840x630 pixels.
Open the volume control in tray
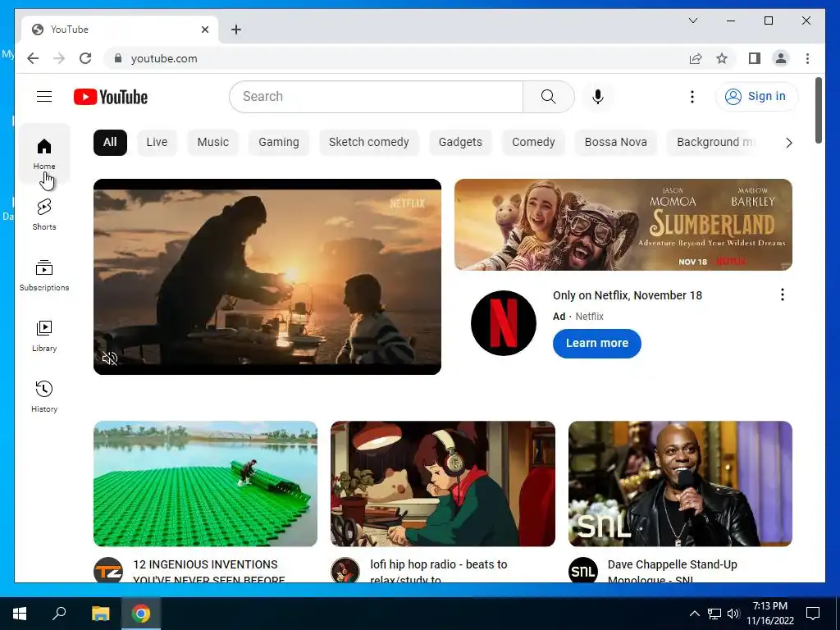(x=733, y=614)
